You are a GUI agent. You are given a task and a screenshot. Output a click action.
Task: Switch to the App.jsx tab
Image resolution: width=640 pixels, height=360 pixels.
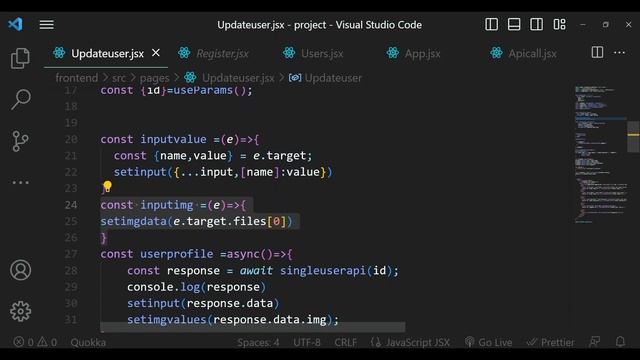(x=422, y=53)
